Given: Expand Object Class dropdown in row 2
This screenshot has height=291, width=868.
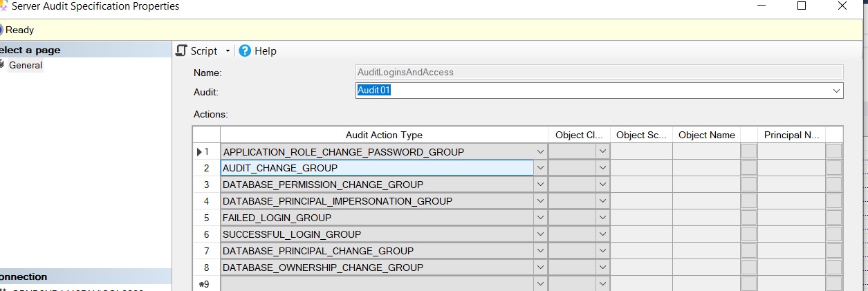Looking at the screenshot, I should pos(602,168).
